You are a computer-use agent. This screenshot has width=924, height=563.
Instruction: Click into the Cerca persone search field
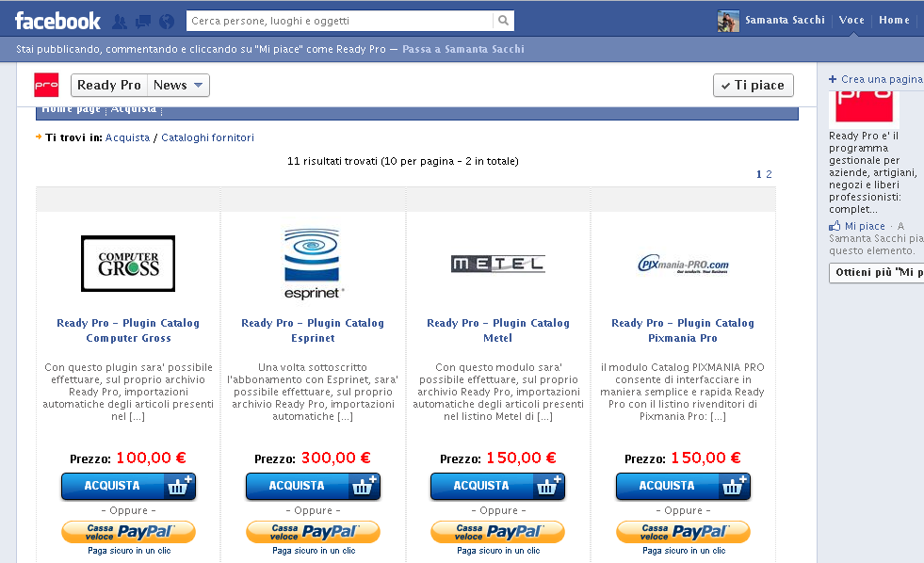[340, 21]
